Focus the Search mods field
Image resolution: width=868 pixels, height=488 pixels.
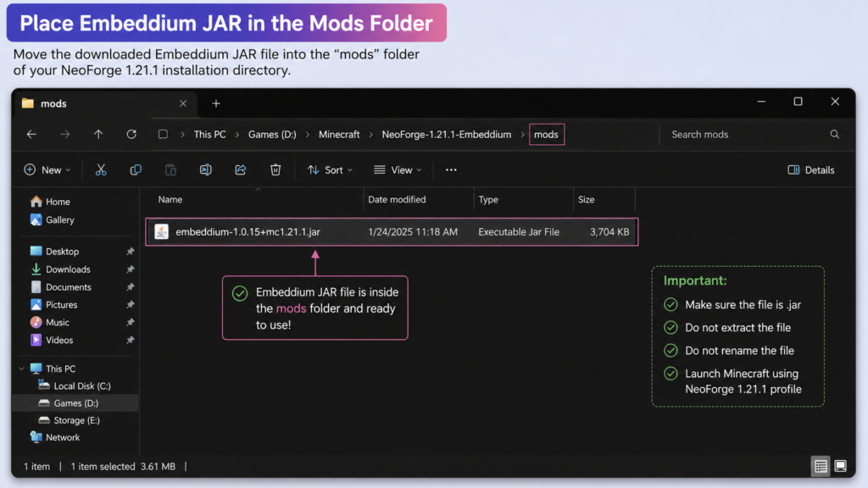[x=749, y=135]
